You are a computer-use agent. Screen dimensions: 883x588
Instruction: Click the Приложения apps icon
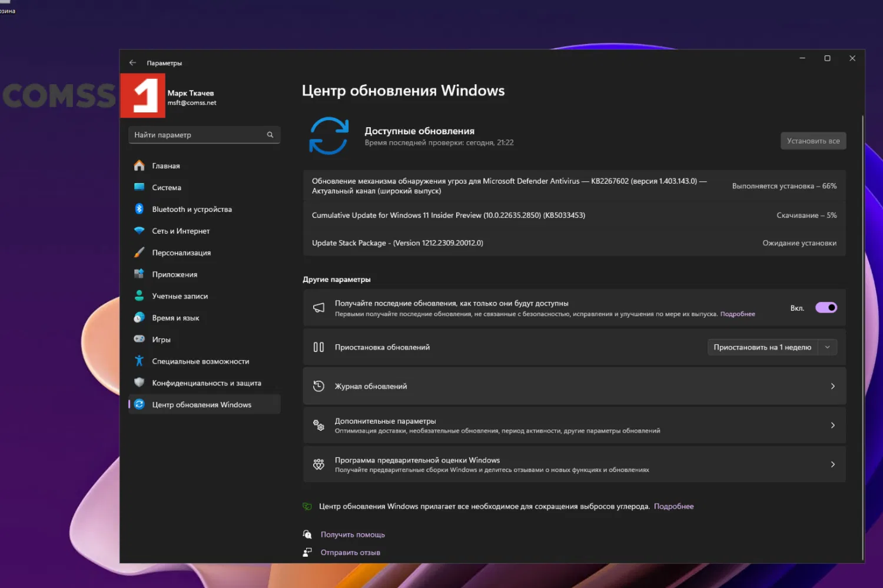tap(139, 274)
